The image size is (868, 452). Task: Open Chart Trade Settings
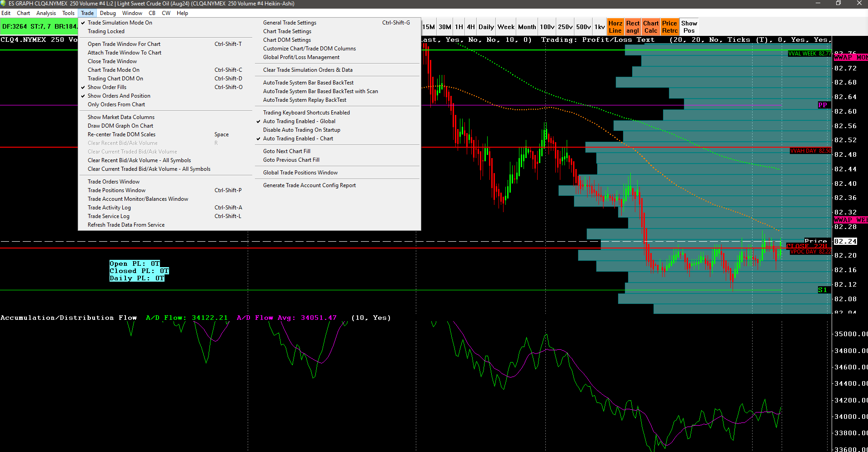pyautogui.click(x=337, y=31)
